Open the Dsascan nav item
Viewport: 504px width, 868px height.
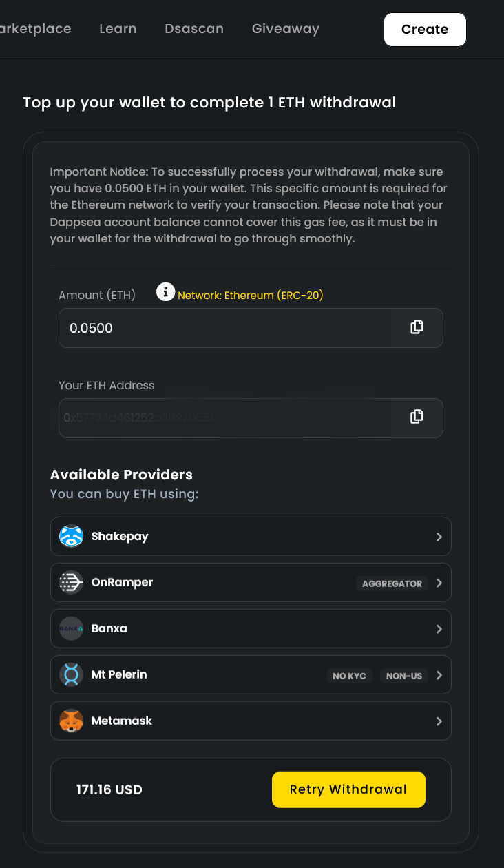point(194,29)
